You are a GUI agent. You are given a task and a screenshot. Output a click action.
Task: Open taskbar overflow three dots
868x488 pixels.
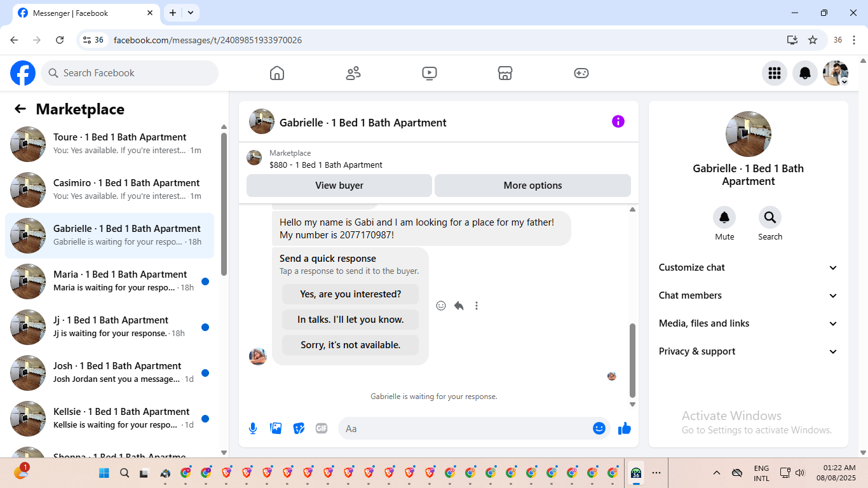coord(656,473)
